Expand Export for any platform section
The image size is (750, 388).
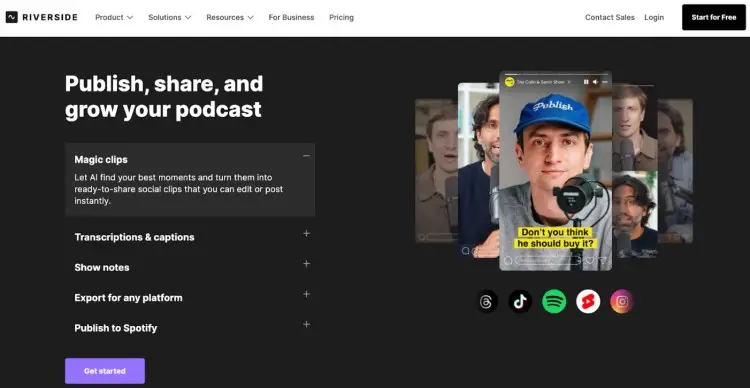coord(306,294)
